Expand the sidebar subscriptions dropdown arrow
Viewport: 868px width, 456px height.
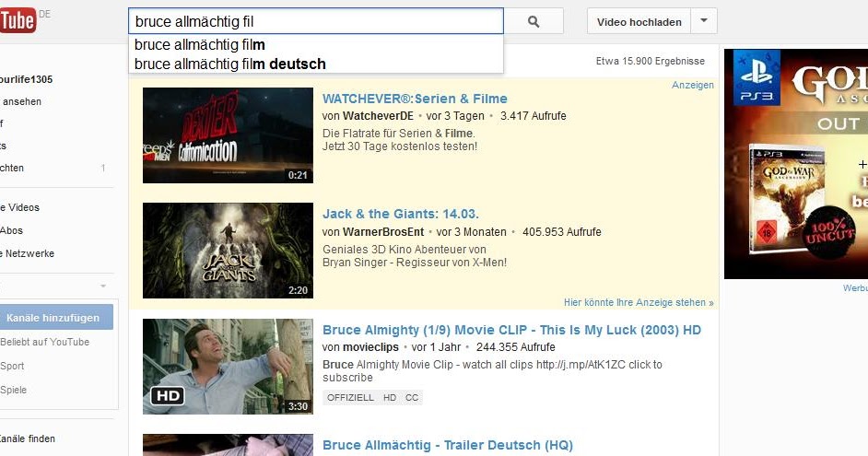(103, 286)
